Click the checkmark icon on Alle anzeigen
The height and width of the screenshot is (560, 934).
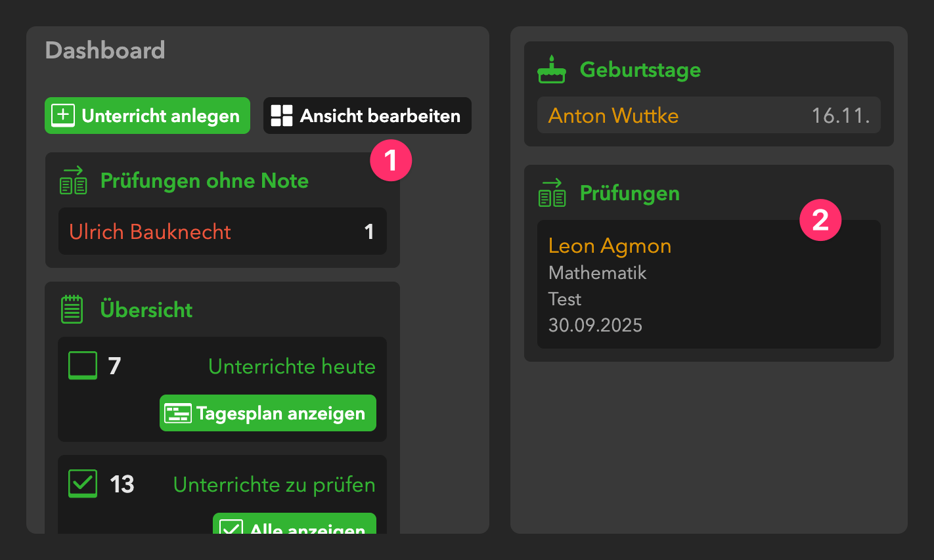coord(231,527)
